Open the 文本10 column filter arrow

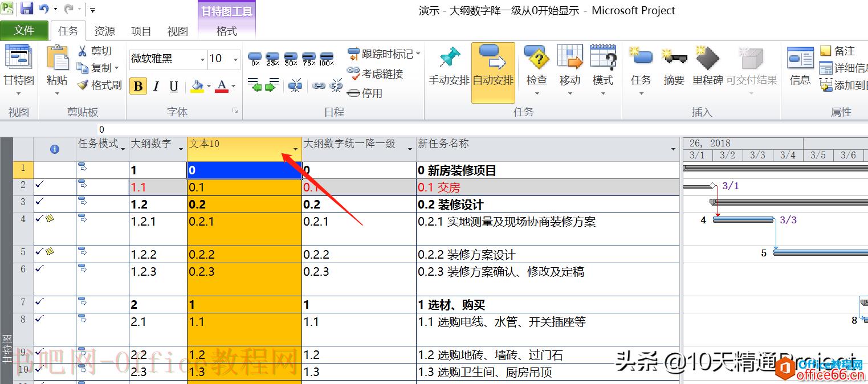click(x=295, y=149)
